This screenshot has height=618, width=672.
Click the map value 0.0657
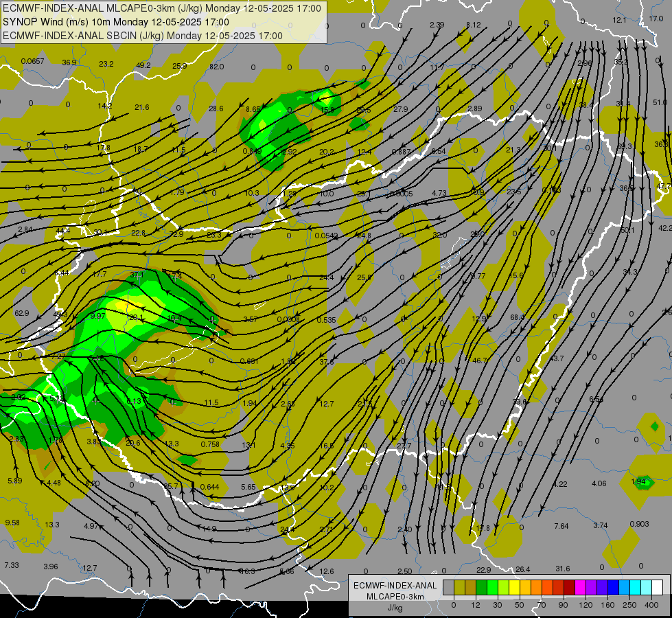[32, 61]
